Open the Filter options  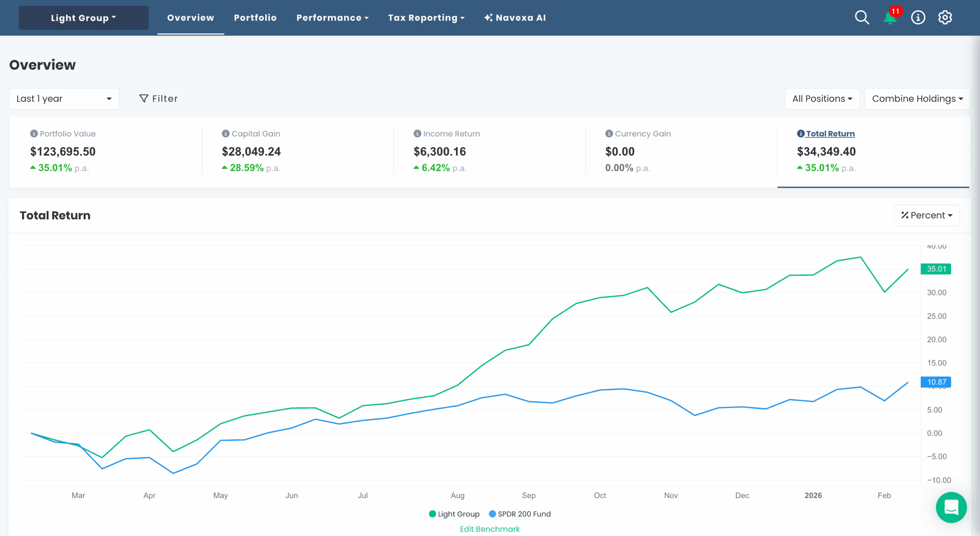pos(158,98)
